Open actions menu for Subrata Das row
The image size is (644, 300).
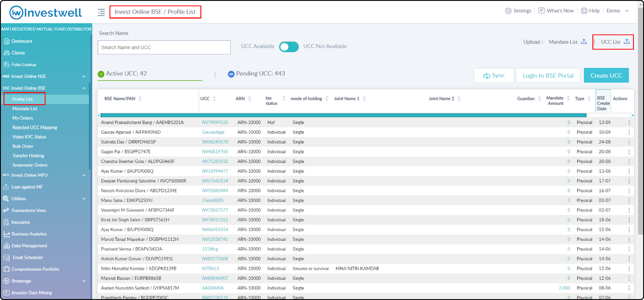coord(629,142)
